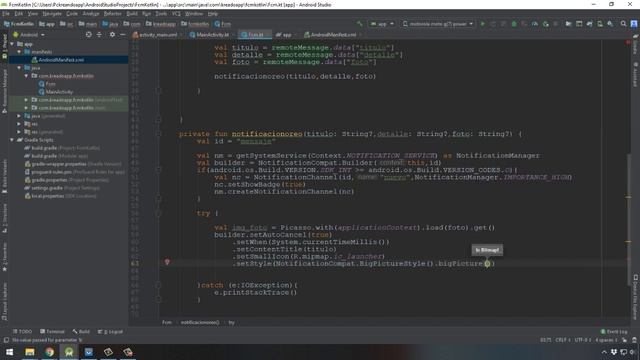
Task: Click the notificacionoreo() breadcrumb at editor bottom
Action: pos(200,322)
